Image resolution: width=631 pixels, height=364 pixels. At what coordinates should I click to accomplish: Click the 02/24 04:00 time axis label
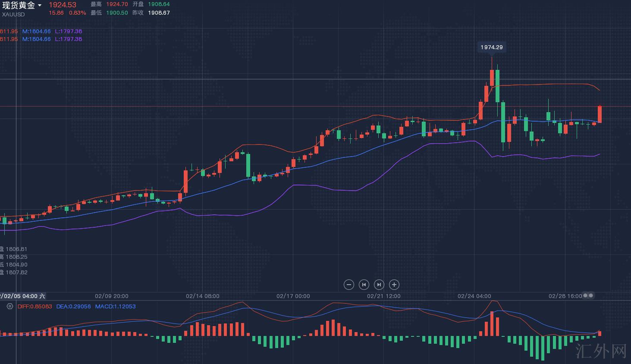474,296
